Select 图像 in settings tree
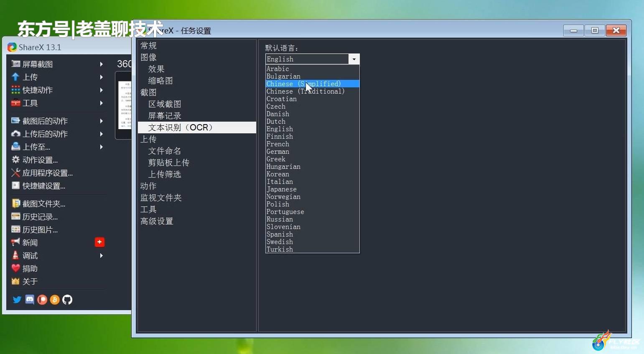644x354 pixels. tap(148, 57)
